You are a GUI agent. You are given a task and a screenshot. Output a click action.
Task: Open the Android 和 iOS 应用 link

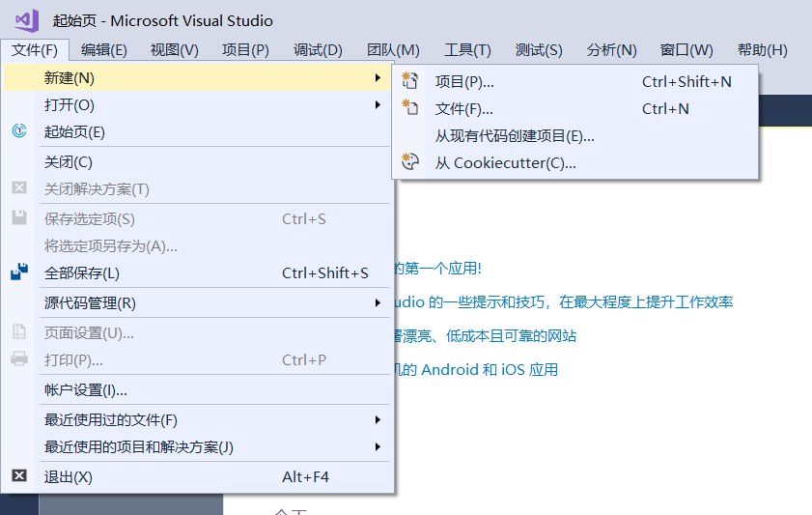coord(476,369)
